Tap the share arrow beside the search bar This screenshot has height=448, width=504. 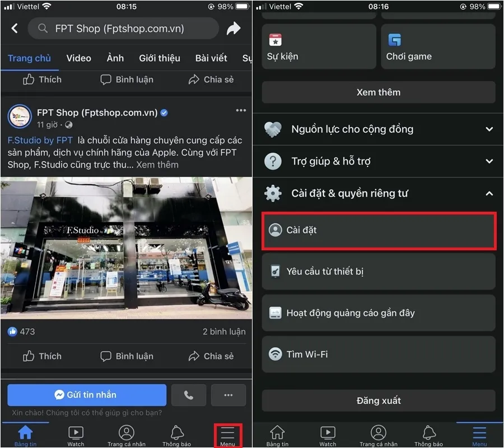point(234,28)
